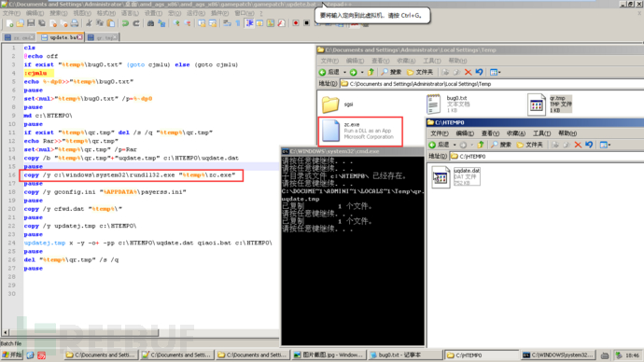
Task: Click the Cut scissors icon
Action: pyautogui.click(x=89, y=23)
